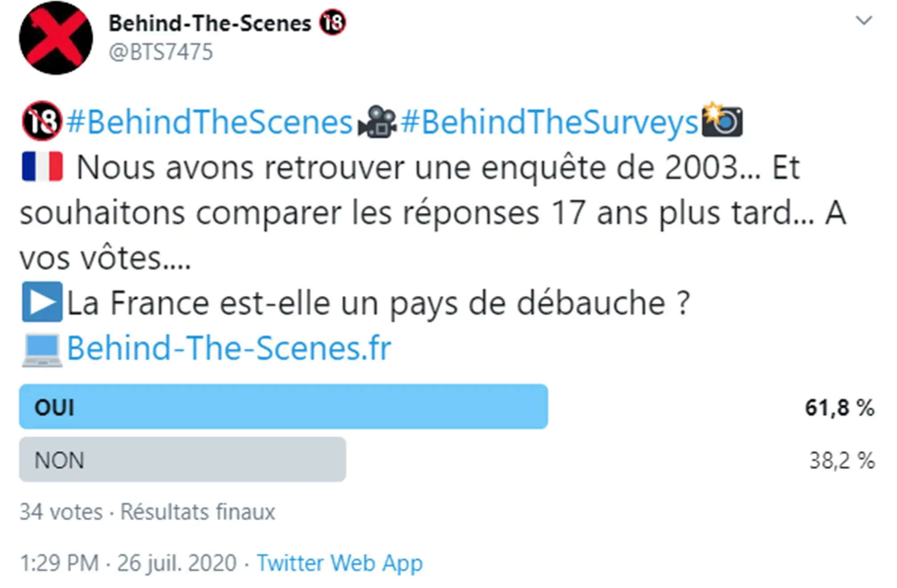Screen dimensions: 897x588
Task: Visit the Behind-The-Scenes.fr link
Action: click(229, 348)
